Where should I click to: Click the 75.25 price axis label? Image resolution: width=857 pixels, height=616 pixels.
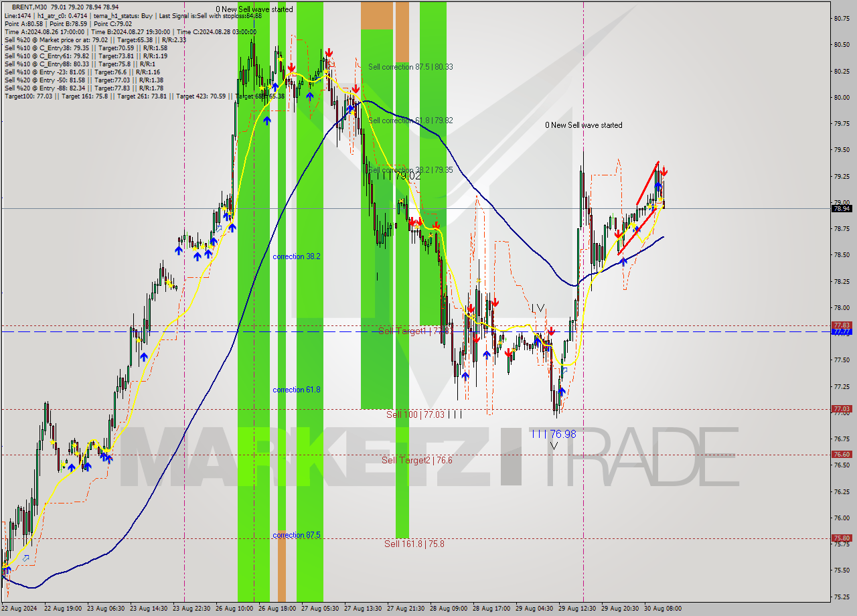[x=842, y=597]
